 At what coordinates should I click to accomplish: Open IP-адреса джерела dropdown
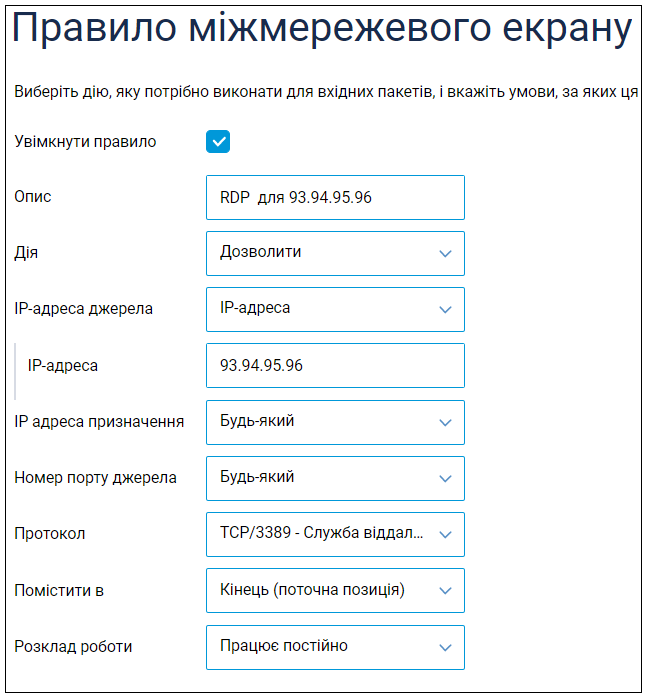click(x=335, y=309)
